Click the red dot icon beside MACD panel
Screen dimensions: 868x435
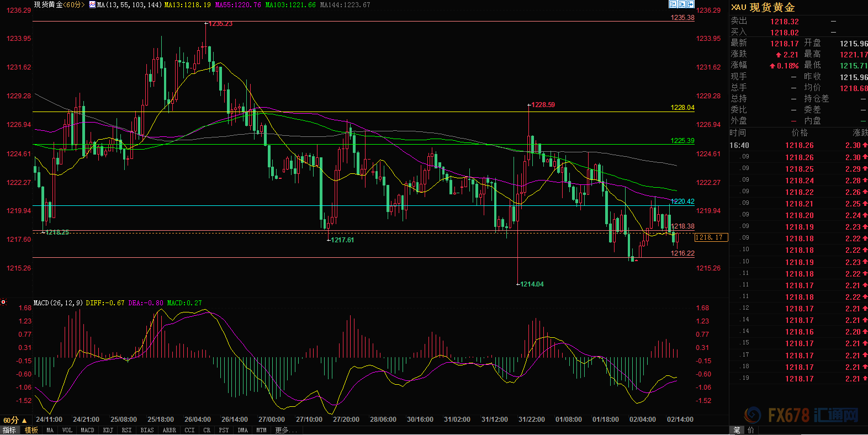(x=3, y=302)
